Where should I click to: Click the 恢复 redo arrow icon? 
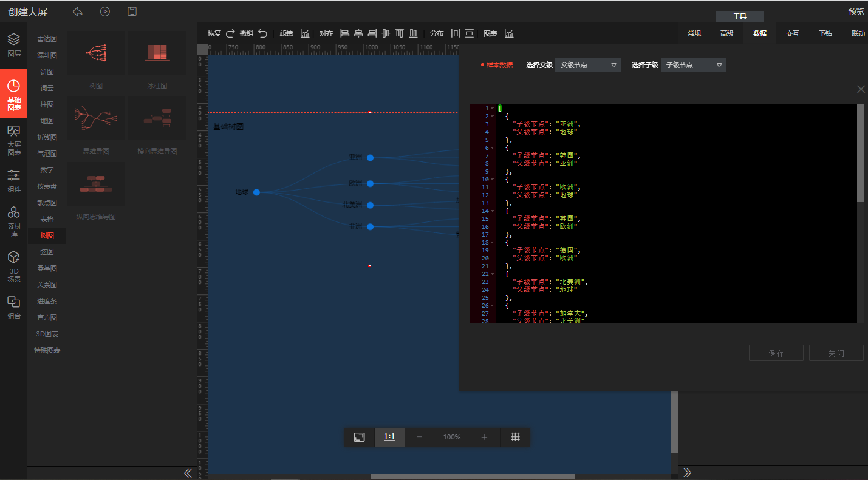pyautogui.click(x=230, y=33)
